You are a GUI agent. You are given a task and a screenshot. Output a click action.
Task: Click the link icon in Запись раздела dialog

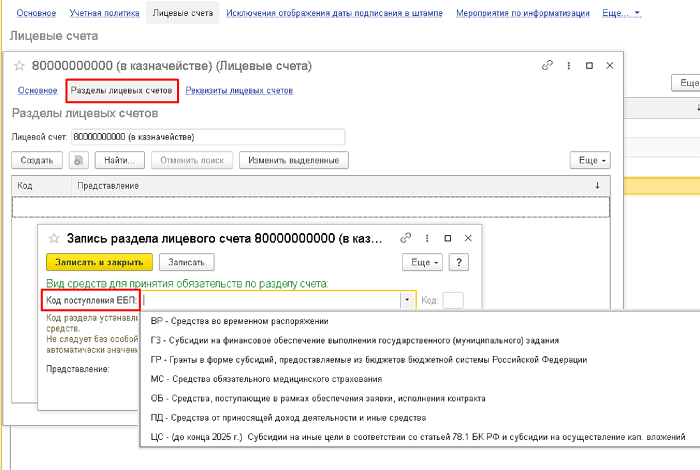pos(406,239)
